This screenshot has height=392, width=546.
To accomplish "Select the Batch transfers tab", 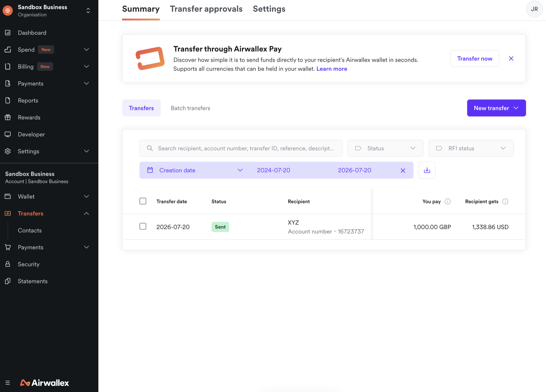I will coord(191,108).
